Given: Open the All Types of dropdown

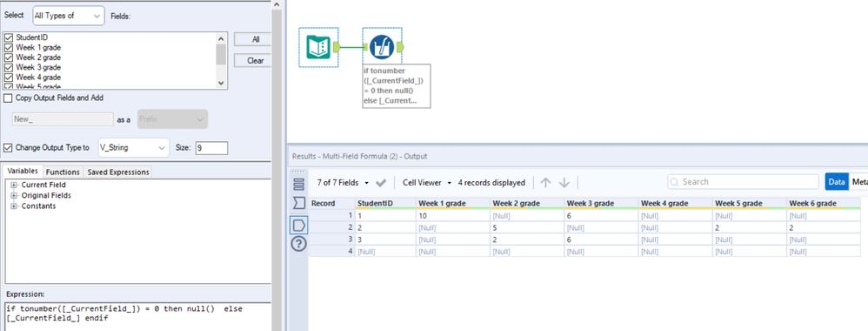Looking at the screenshot, I should pos(68,16).
